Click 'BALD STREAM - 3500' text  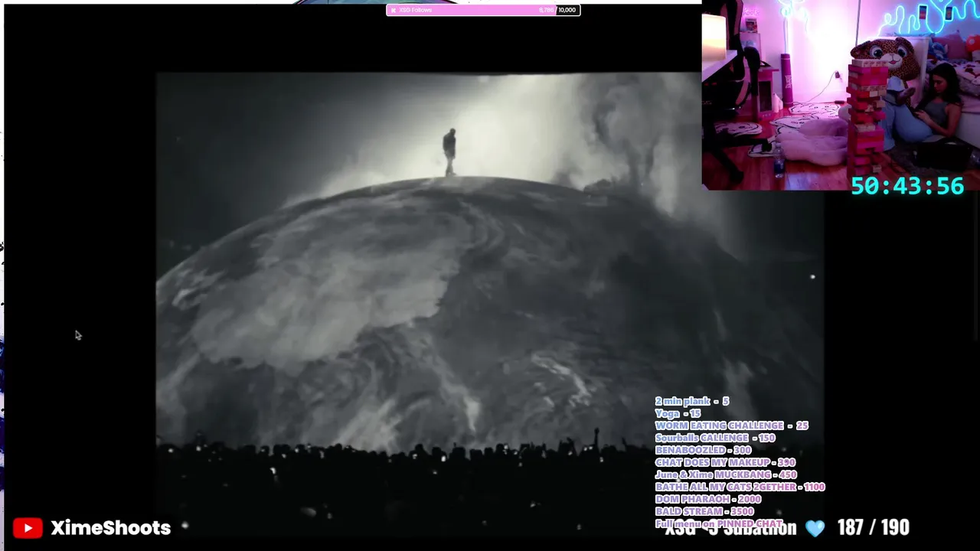point(704,511)
